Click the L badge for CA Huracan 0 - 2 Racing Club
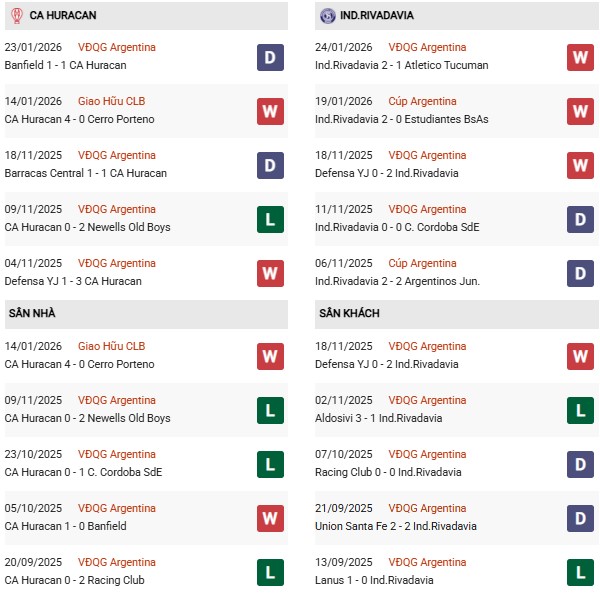 pos(270,572)
